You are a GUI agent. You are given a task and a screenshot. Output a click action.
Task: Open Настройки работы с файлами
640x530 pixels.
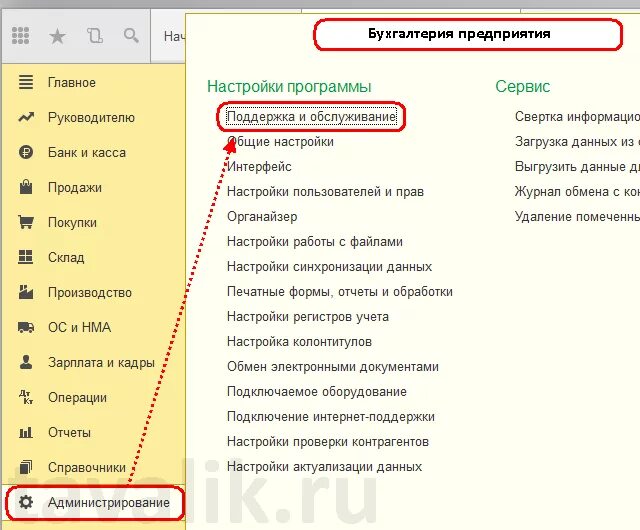[x=315, y=242]
